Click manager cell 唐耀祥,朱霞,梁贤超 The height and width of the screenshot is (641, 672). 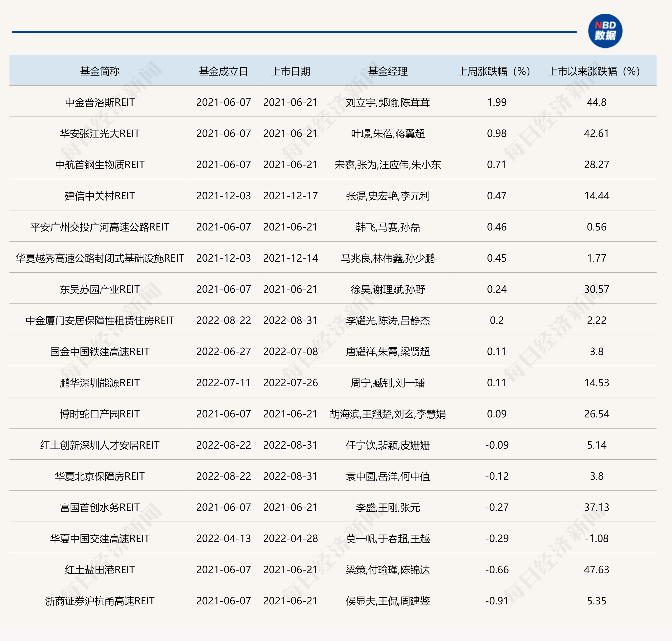(388, 352)
